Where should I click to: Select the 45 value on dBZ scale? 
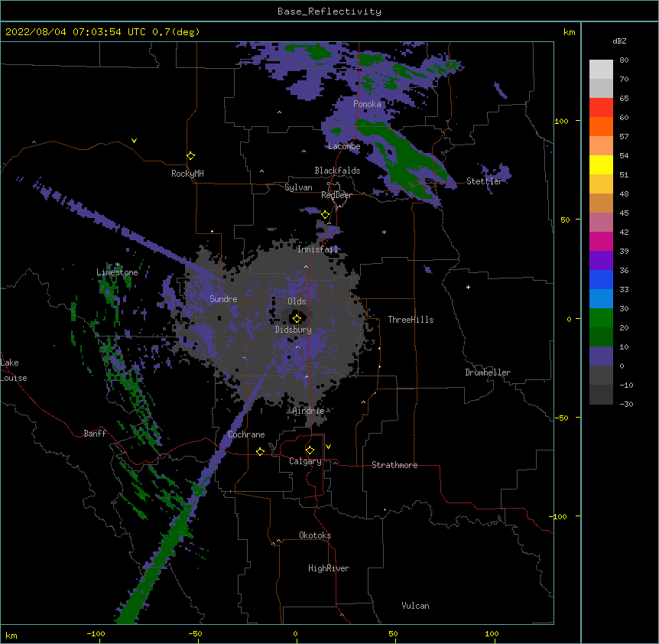[624, 213]
